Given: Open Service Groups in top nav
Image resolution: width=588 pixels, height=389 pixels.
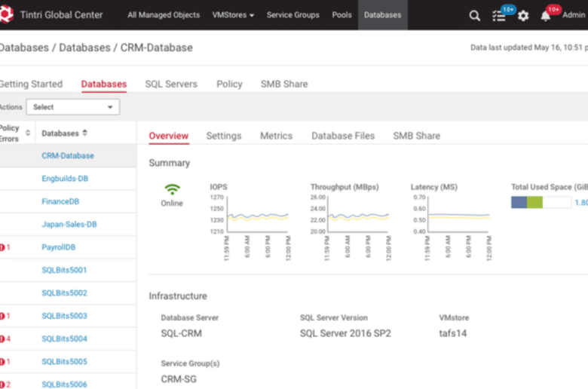Looking at the screenshot, I should pyautogui.click(x=293, y=15).
